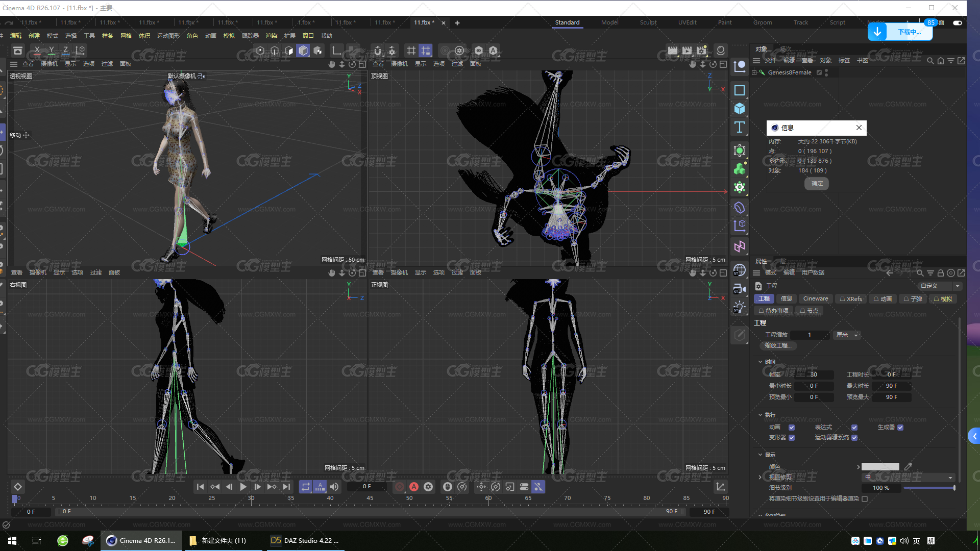Toggle the switch at top right corner
Viewport: 980px width, 551px height.
click(958, 22)
